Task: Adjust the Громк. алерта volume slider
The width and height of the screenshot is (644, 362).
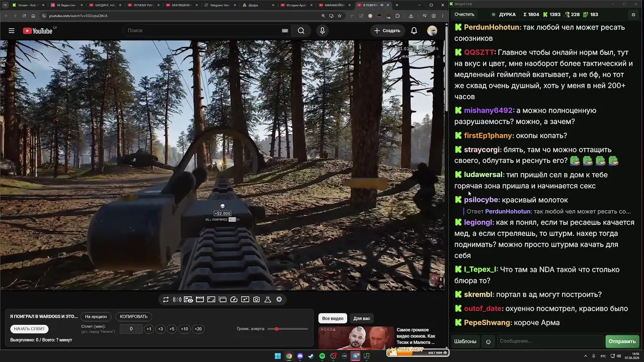Action: [288, 329]
